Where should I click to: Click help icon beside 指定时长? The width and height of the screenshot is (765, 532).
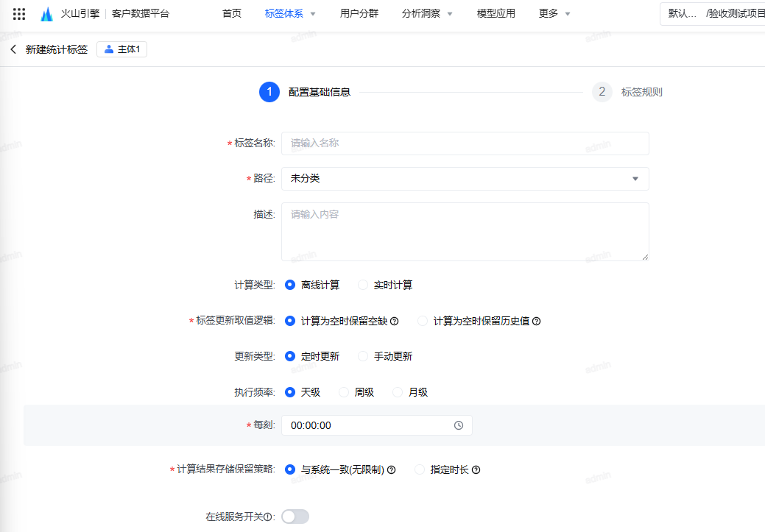(476, 469)
